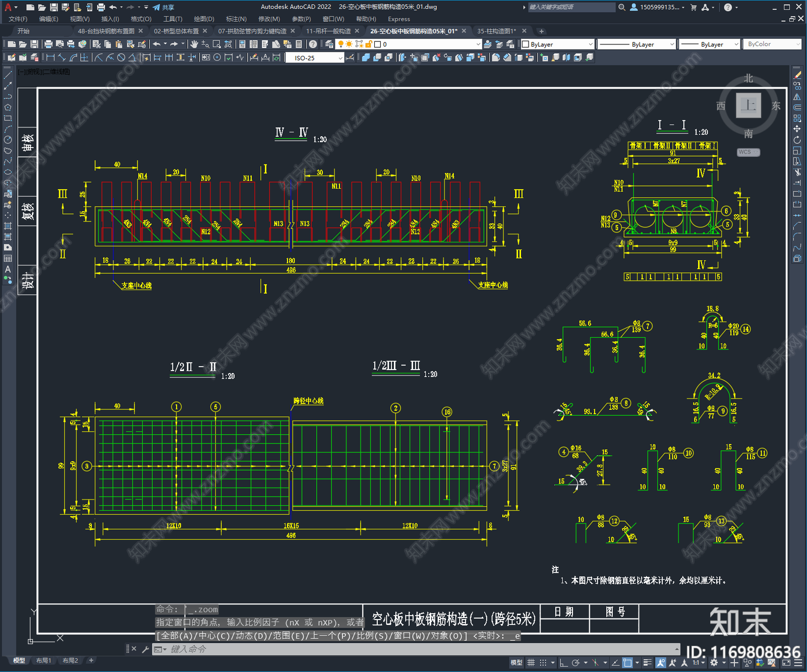Screen dimensions: 807x672
Task: Toggle drawing grid display in status bar
Action: pos(531,662)
